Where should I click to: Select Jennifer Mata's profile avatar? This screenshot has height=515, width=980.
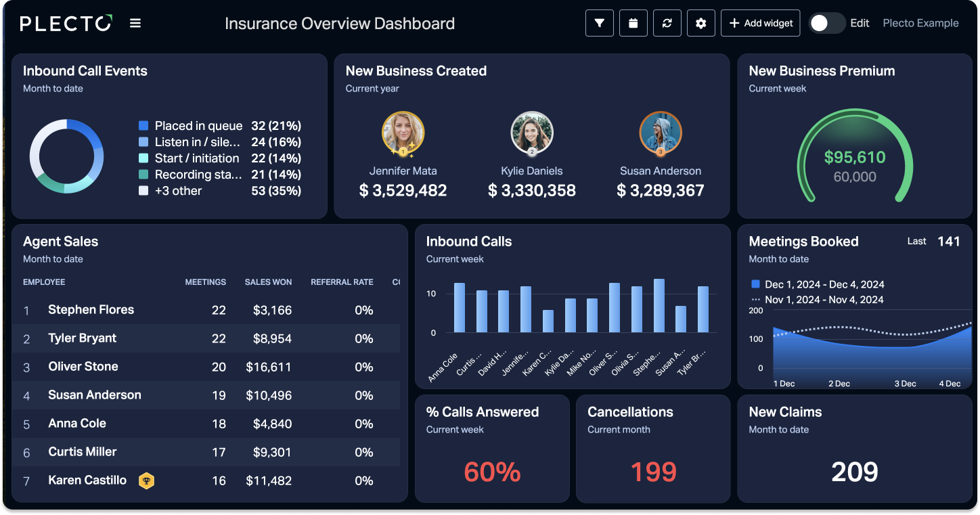click(x=403, y=133)
